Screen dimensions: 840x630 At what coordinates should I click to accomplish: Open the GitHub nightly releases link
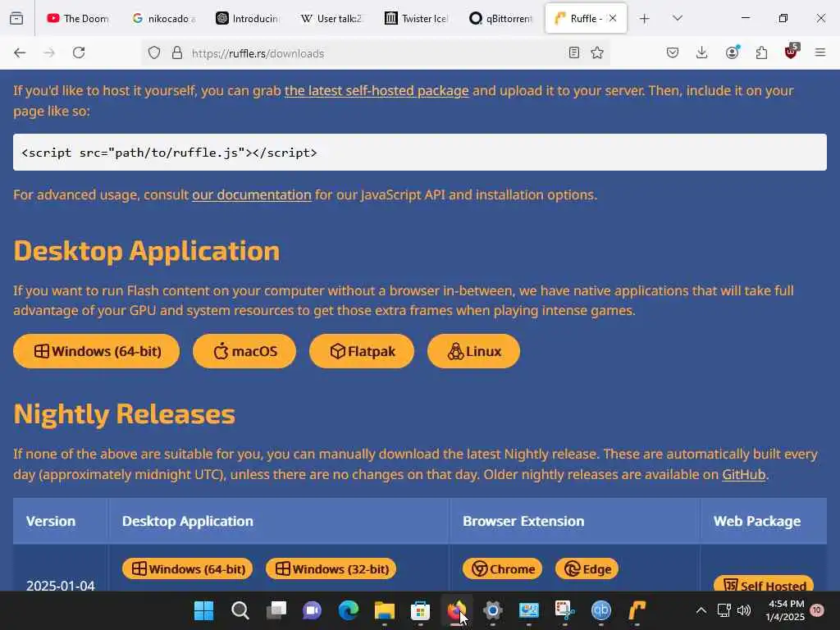pyautogui.click(x=743, y=475)
